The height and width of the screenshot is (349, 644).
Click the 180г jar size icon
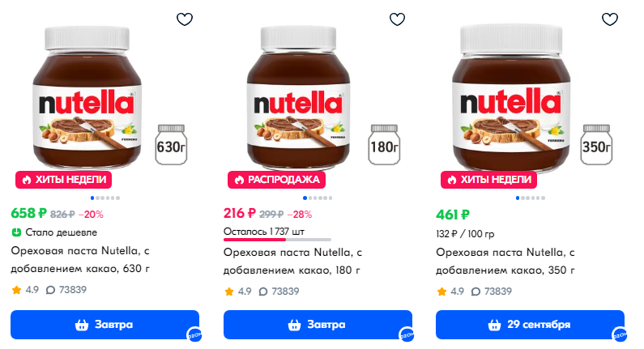(x=384, y=146)
